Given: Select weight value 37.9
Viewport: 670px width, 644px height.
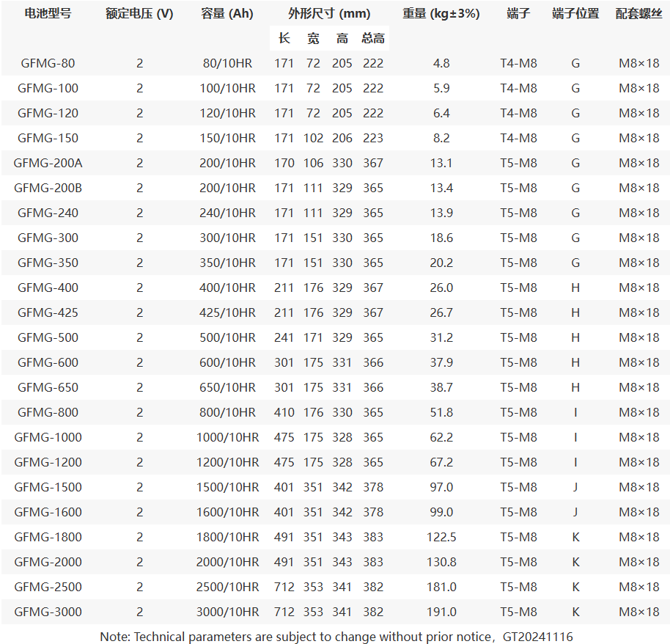Looking at the screenshot, I should click(x=441, y=362).
